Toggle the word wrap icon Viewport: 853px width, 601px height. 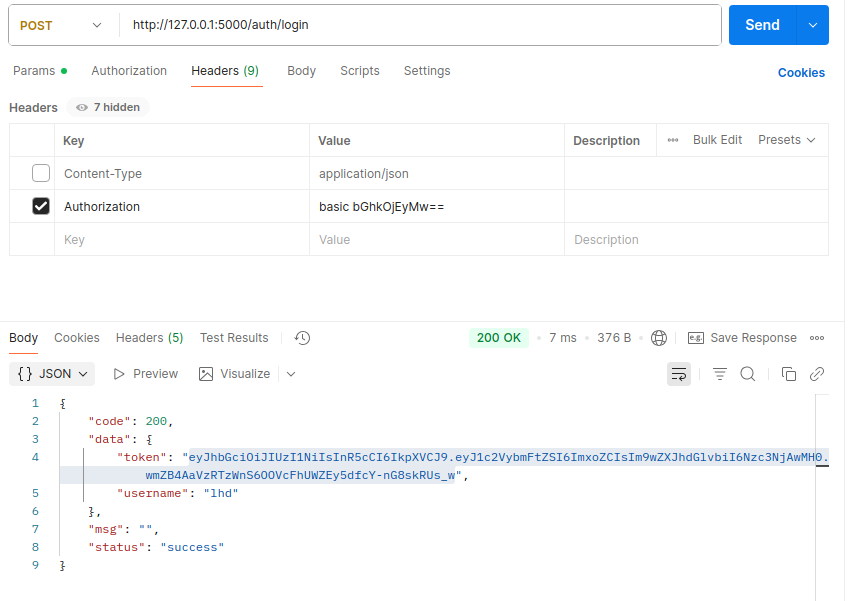coord(678,374)
